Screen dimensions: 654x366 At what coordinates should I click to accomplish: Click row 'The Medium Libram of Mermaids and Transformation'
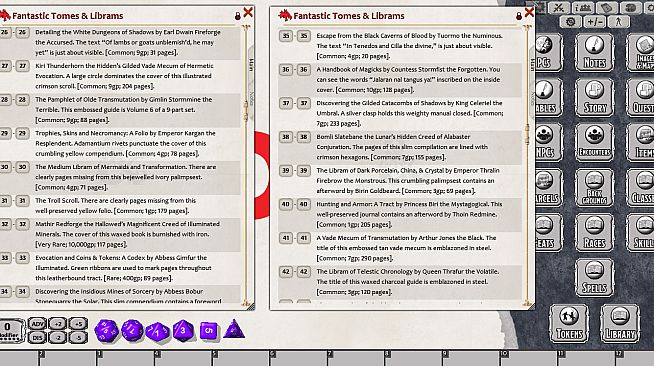[x=120, y=177]
